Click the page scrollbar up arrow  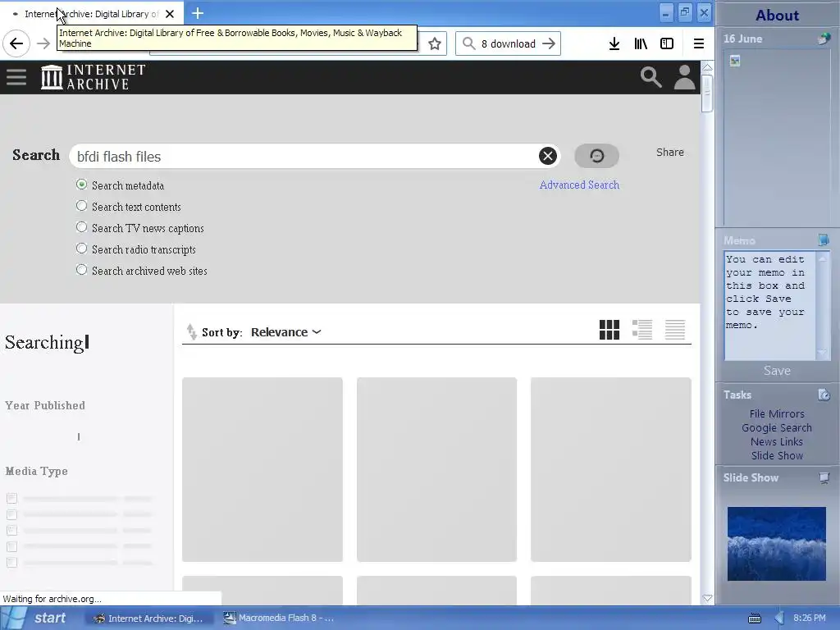coord(707,67)
